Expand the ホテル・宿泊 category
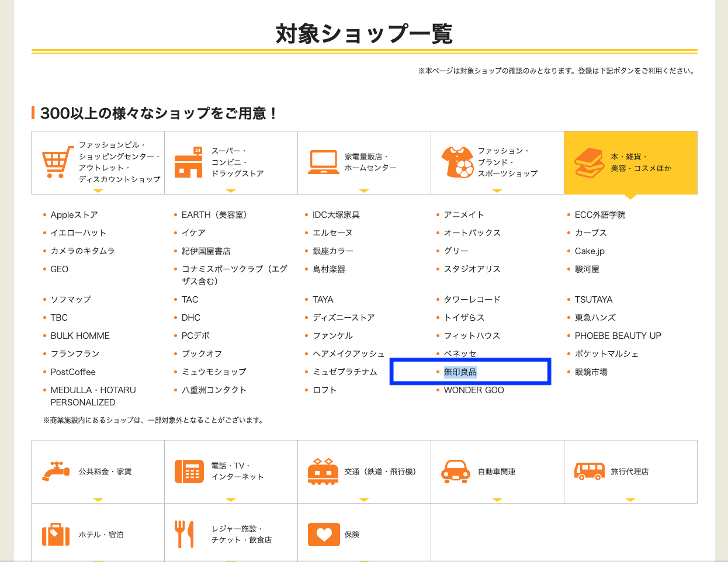This screenshot has height=562, width=728. click(98, 534)
